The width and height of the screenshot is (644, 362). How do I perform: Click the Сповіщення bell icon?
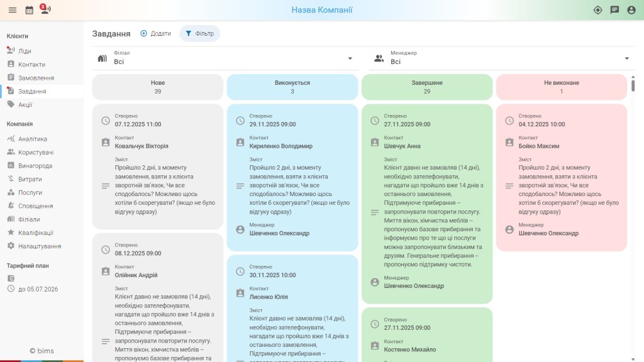[x=11, y=206]
